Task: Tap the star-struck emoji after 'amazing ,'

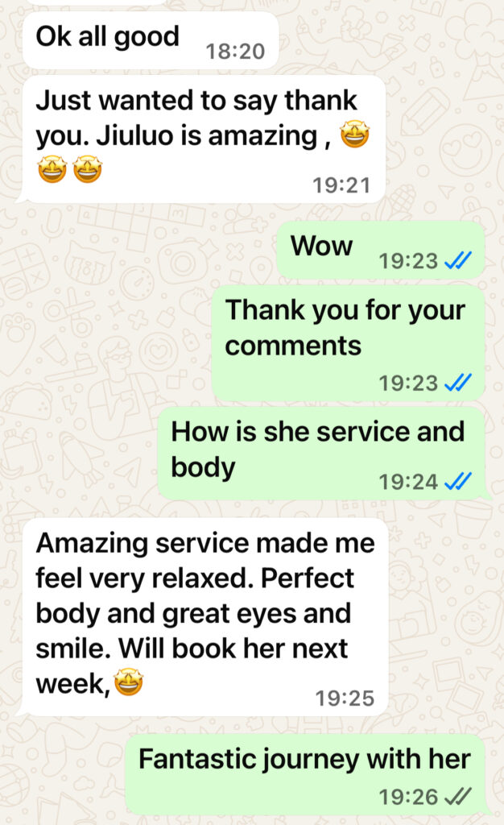Action: click(355, 134)
